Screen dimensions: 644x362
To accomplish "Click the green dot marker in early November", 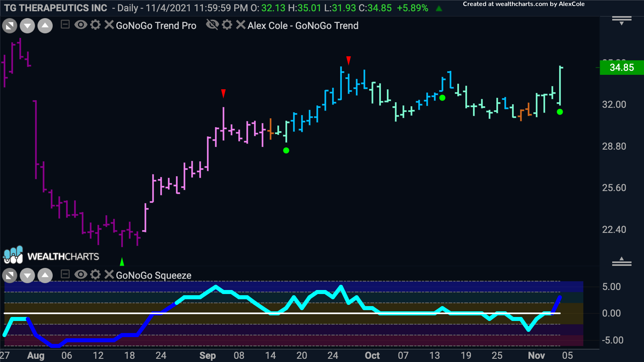I will 560,112.
